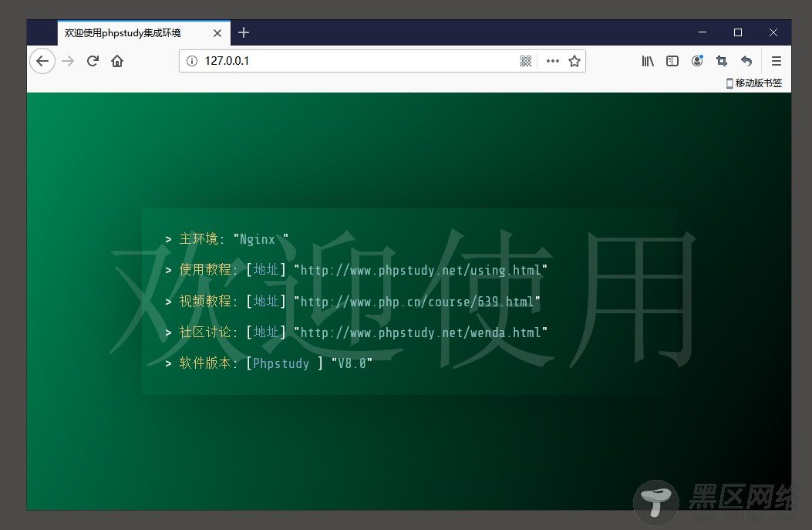Open the 视频教程 地址 link

coord(266,301)
